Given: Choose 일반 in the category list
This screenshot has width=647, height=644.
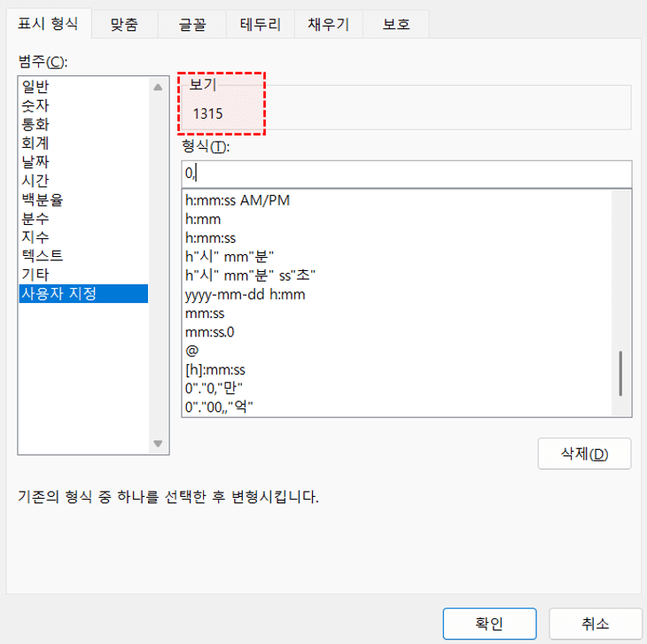Looking at the screenshot, I should click(x=83, y=86).
